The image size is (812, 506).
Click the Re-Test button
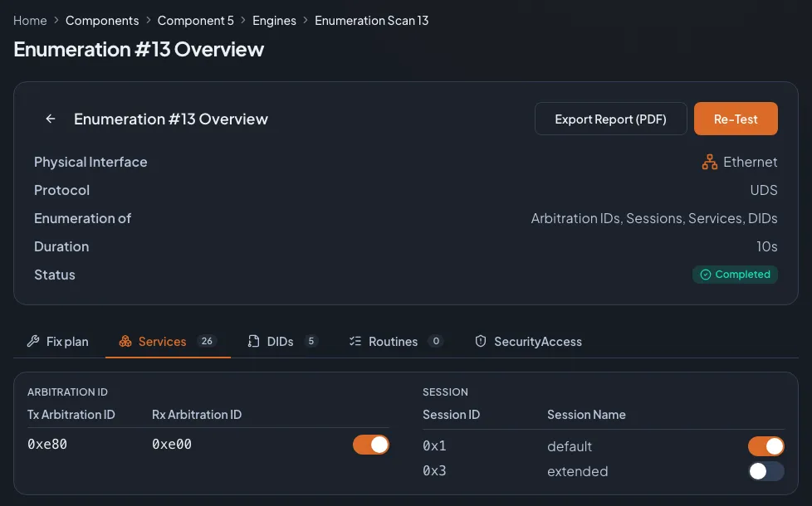pos(736,119)
